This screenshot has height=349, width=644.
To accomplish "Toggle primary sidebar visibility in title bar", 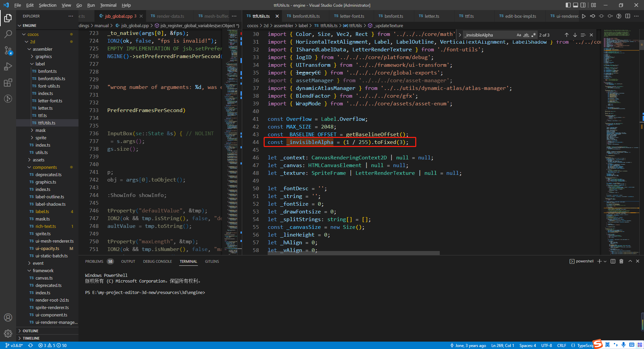I will point(568,5).
